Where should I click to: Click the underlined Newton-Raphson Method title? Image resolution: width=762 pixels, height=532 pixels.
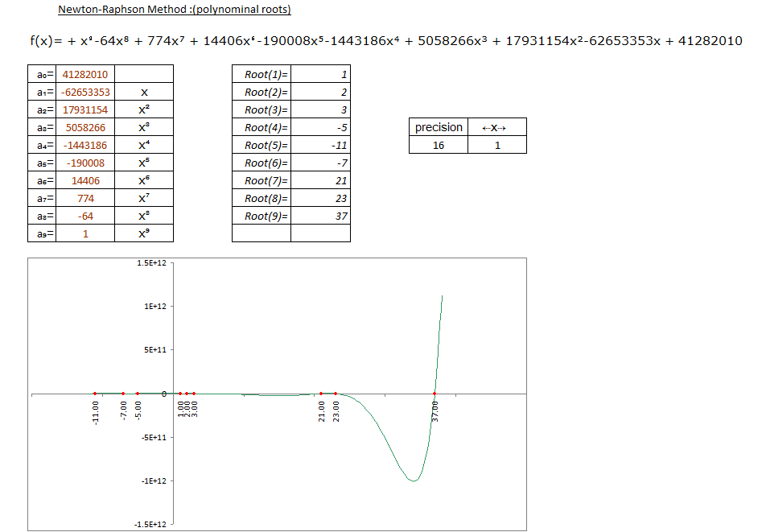point(175,10)
